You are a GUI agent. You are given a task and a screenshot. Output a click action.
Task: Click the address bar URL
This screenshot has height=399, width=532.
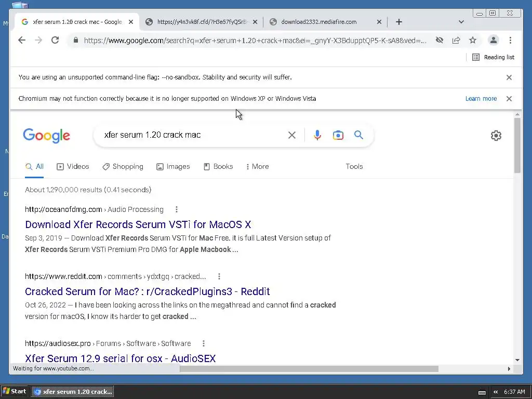(255, 41)
